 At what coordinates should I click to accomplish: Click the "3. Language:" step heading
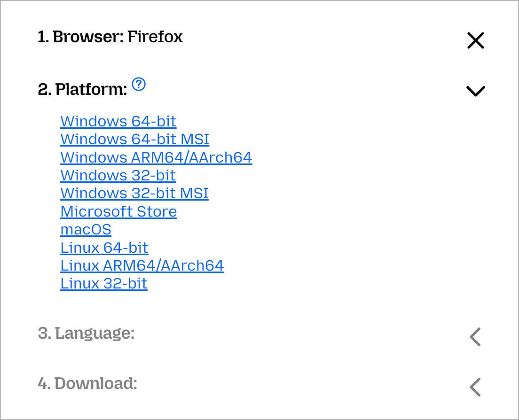pyautogui.click(x=86, y=333)
